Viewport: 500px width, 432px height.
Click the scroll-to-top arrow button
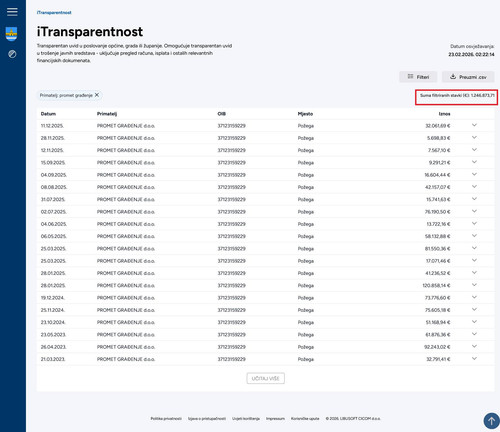click(491, 421)
